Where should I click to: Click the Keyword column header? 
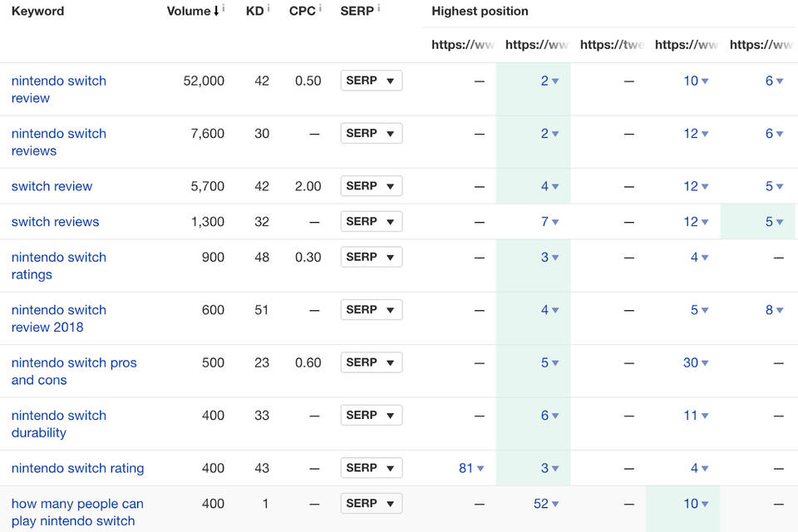(x=37, y=12)
